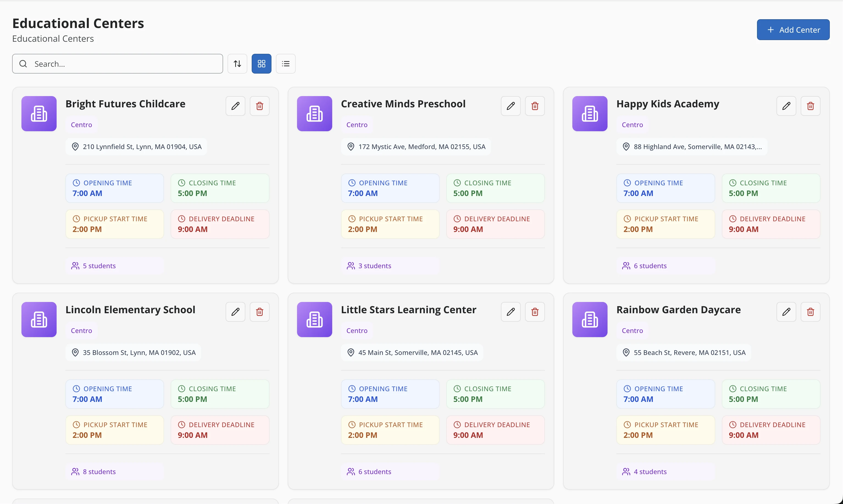Click Bright Futures Closing Time 5:00 PM

(x=220, y=188)
